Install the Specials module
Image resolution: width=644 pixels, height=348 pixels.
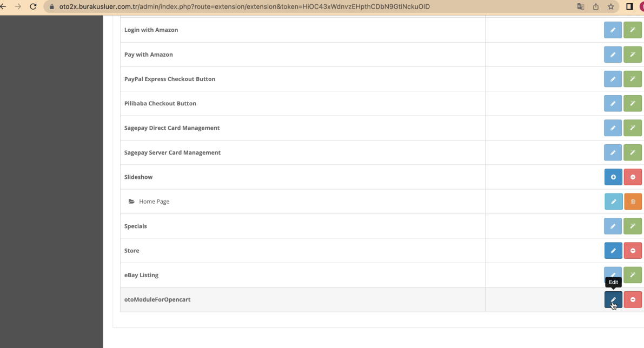pos(633,226)
